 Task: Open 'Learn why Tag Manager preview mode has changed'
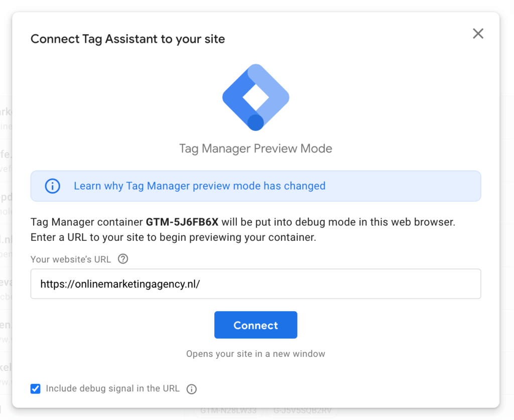(x=199, y=186)
